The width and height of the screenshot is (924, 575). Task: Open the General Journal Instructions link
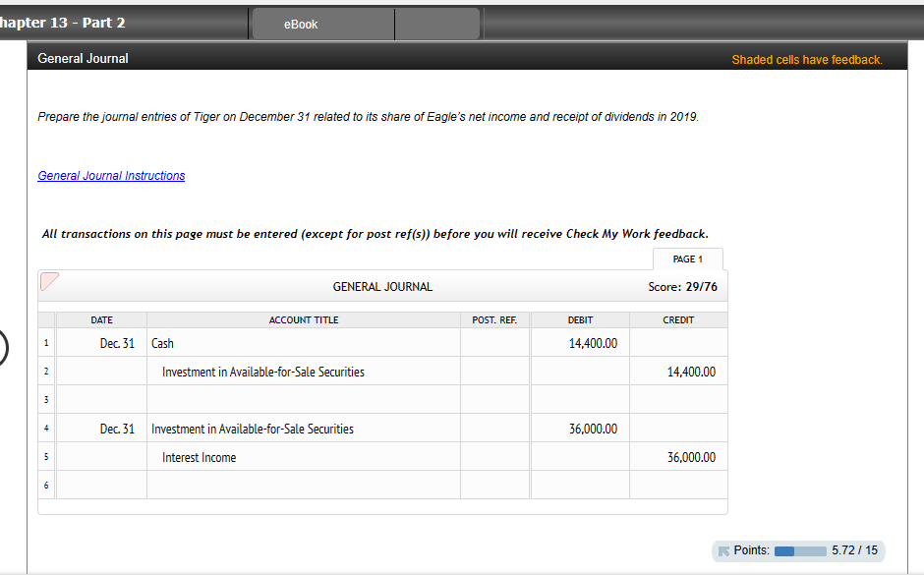click(x=110, y=175)
